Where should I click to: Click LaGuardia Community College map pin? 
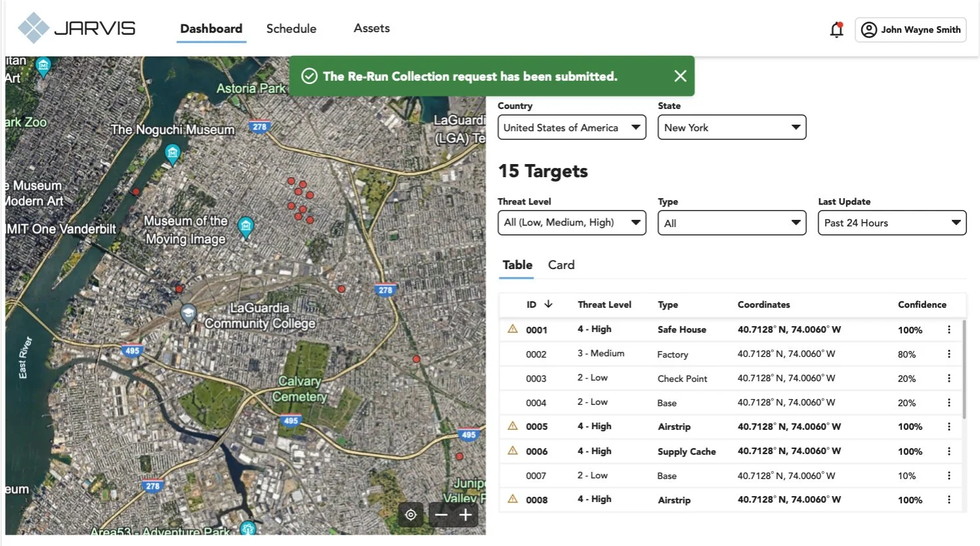point(189,314)
